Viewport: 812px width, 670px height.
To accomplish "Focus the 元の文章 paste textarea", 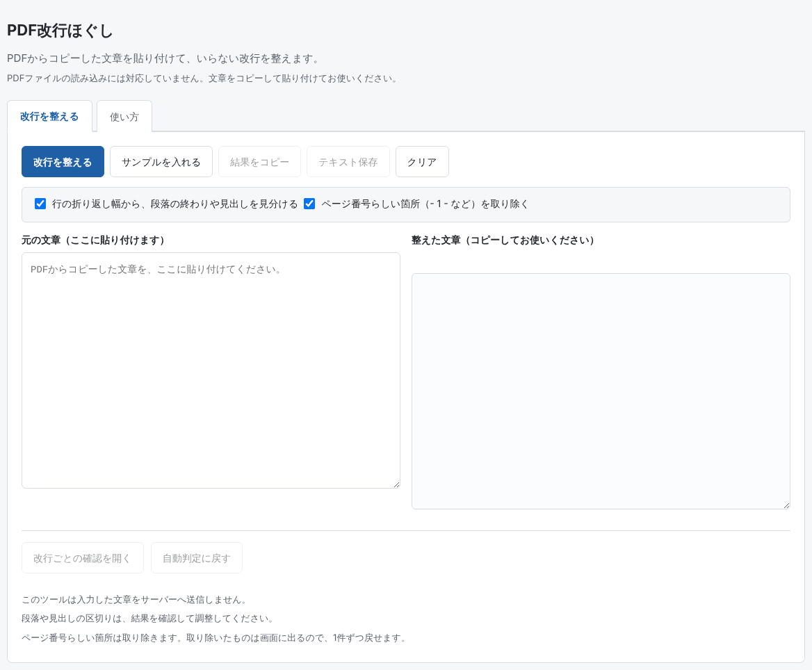I will pyautogui.click(x=211, y=370).
